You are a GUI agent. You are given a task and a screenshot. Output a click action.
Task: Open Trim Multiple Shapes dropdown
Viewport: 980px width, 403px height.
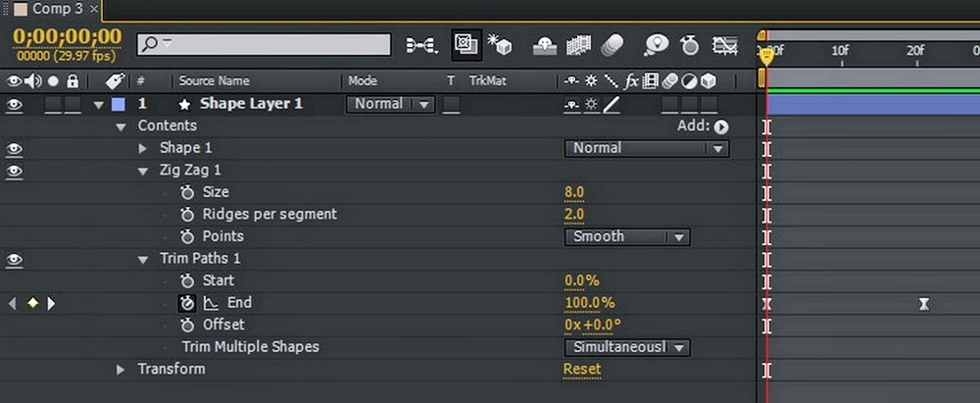coord(627,347)
